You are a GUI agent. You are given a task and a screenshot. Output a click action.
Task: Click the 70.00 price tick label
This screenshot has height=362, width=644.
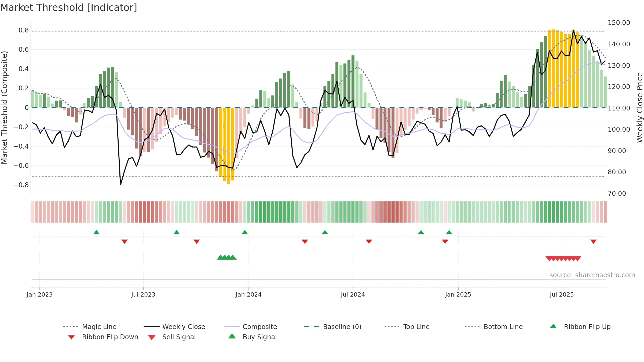click(x=617, y=193)
